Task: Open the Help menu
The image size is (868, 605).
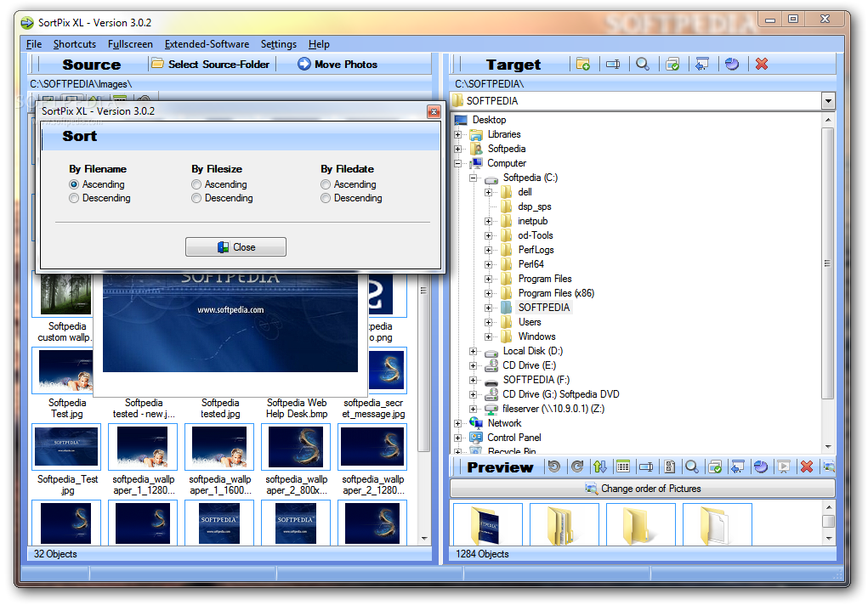Action: pyautogui.click(x=319, y=43)
